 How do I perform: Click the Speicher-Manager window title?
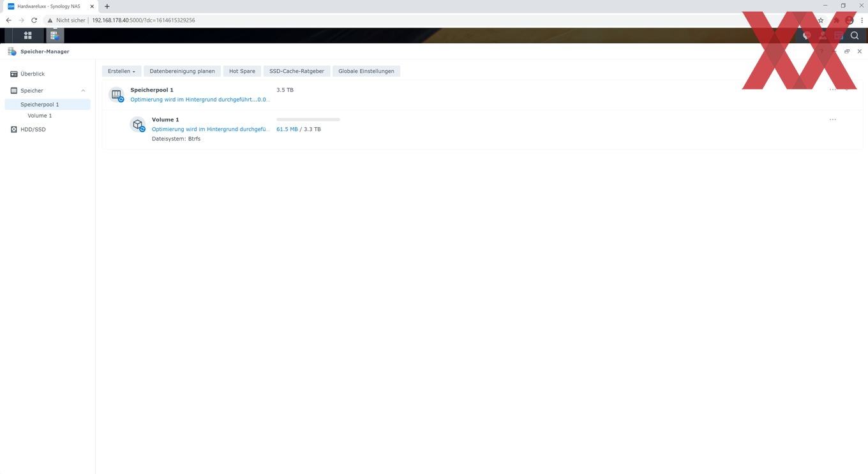coord(45,51)
